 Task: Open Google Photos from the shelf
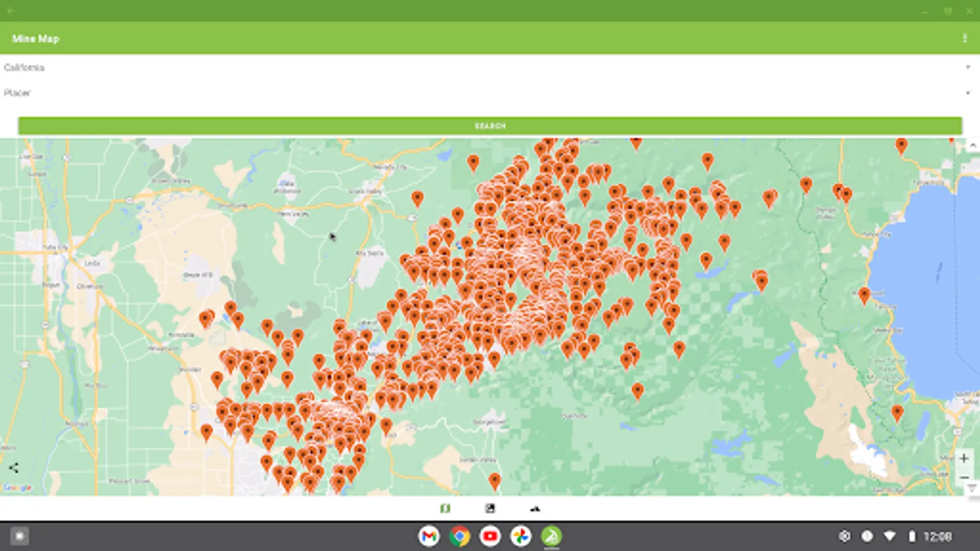(x=521, y=536)
